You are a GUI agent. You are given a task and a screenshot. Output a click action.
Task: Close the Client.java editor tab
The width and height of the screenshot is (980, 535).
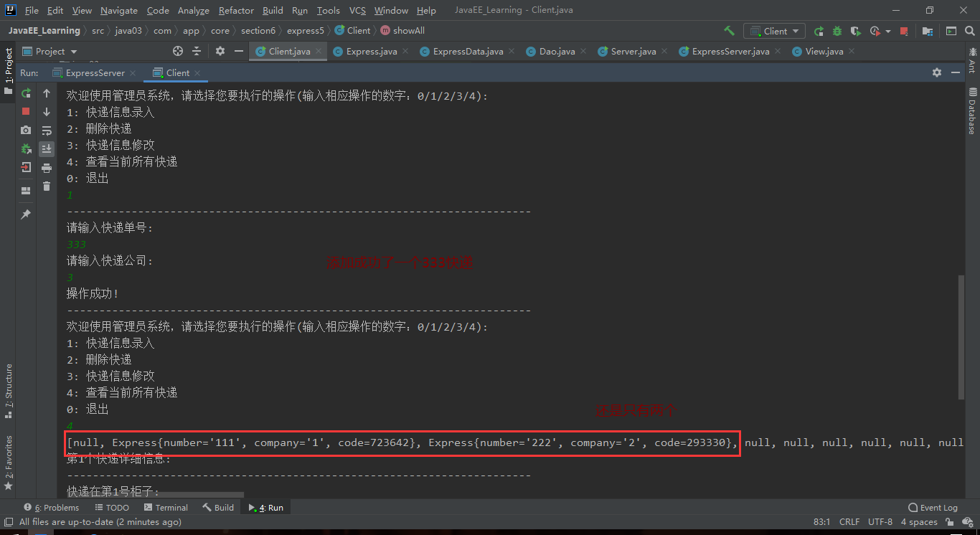coord(319,52)
